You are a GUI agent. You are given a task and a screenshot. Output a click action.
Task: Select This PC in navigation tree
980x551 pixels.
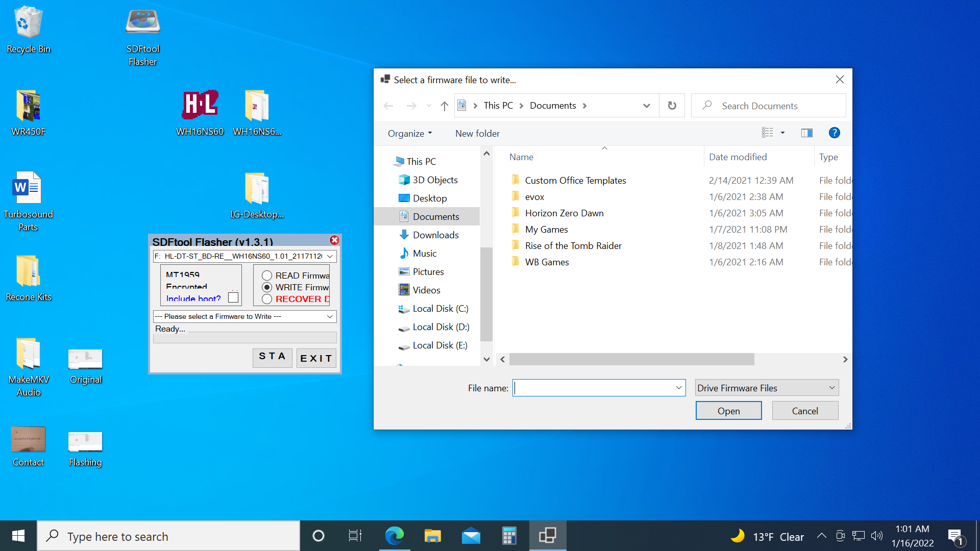(x=421, y=161)
